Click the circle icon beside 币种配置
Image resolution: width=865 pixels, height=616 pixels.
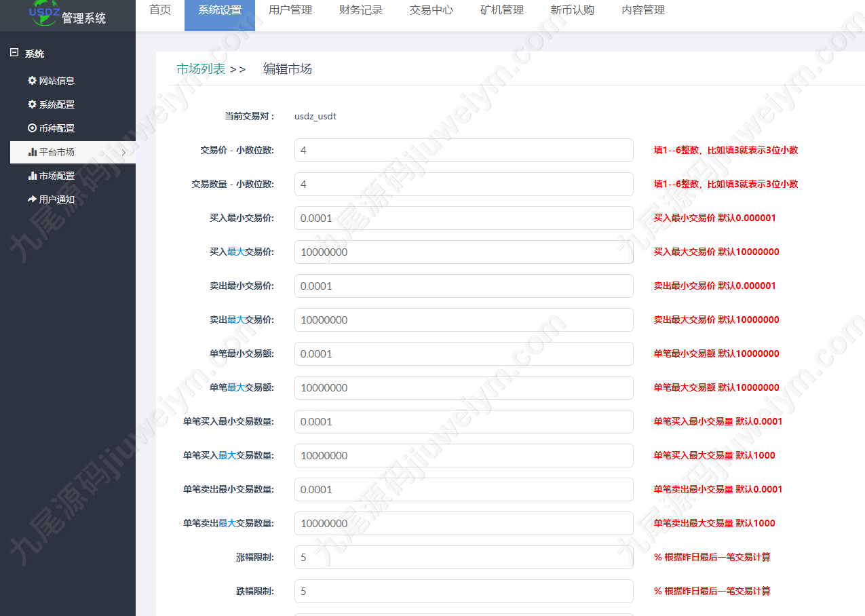[x=32, y=128]
